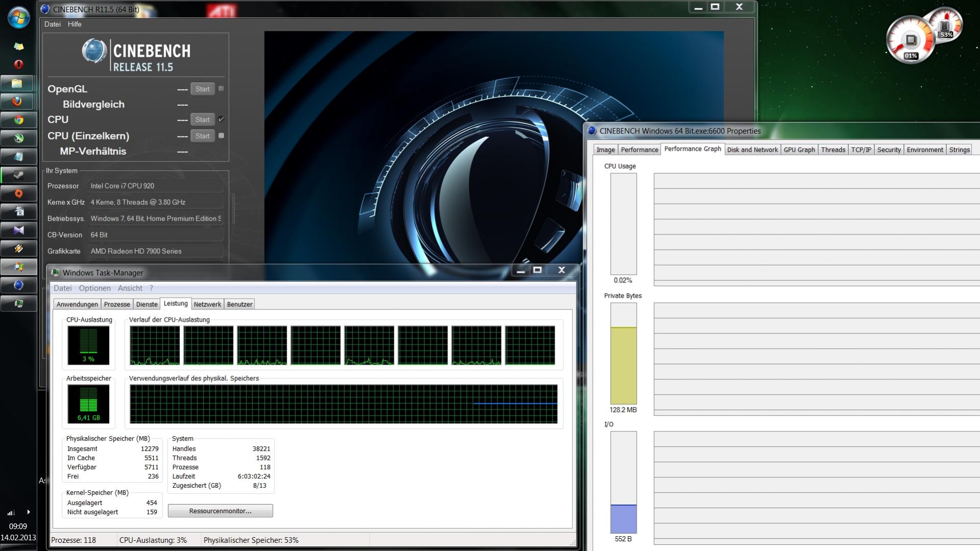Open the Strings tab

(x=959, y=150)
